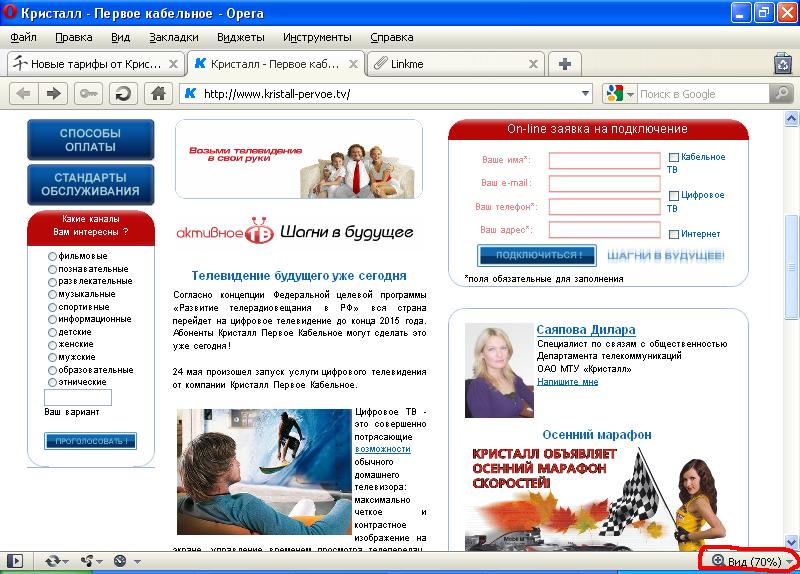Image resolution: width=800 pixels, height=574 pixels.
Task: Click the 'Ваш вариант' text box
Action: point(78,397)
